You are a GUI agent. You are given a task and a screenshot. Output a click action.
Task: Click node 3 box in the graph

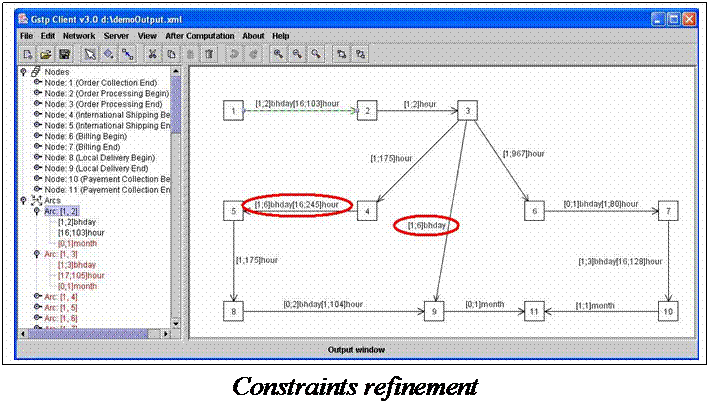[x=466, y=111]
